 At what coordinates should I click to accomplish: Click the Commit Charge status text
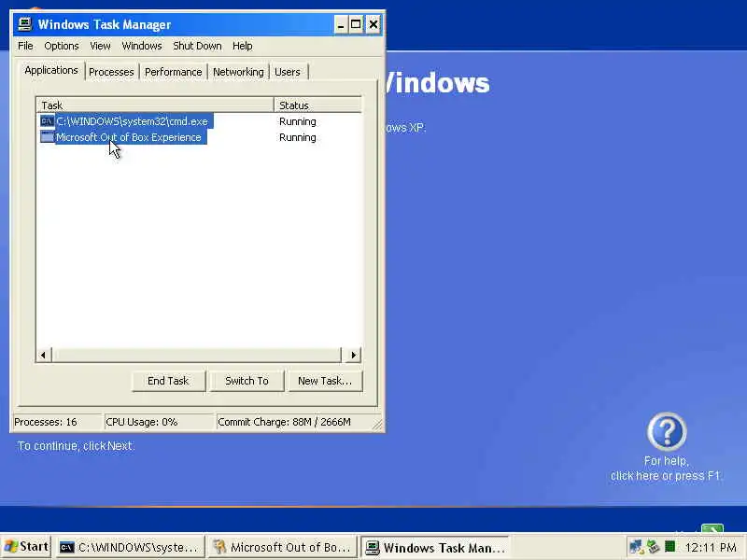click(285, 422)
